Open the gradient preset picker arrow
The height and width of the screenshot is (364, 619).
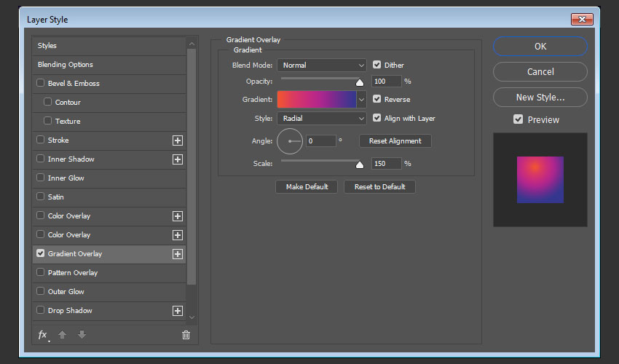click(361, 100)
